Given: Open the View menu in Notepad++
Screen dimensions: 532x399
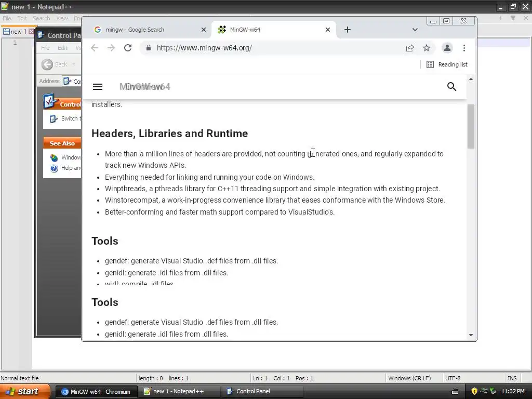Looking at the screenshot, I should coord(62,18).
